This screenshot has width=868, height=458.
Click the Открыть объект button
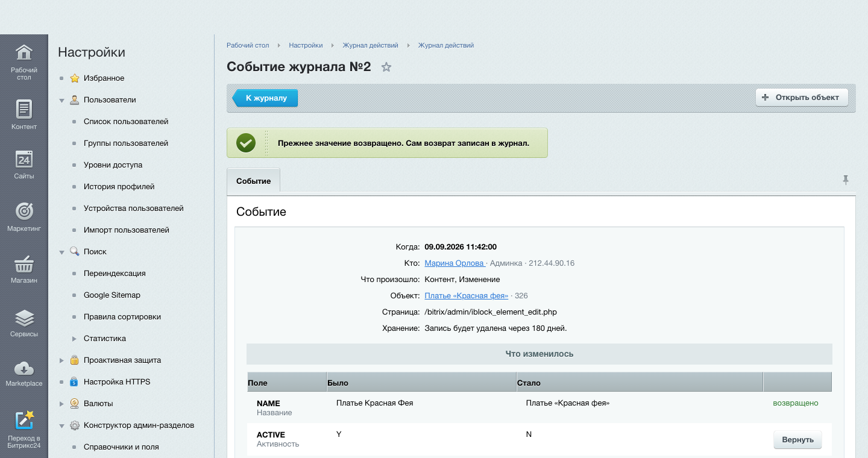tap(802, 98)
